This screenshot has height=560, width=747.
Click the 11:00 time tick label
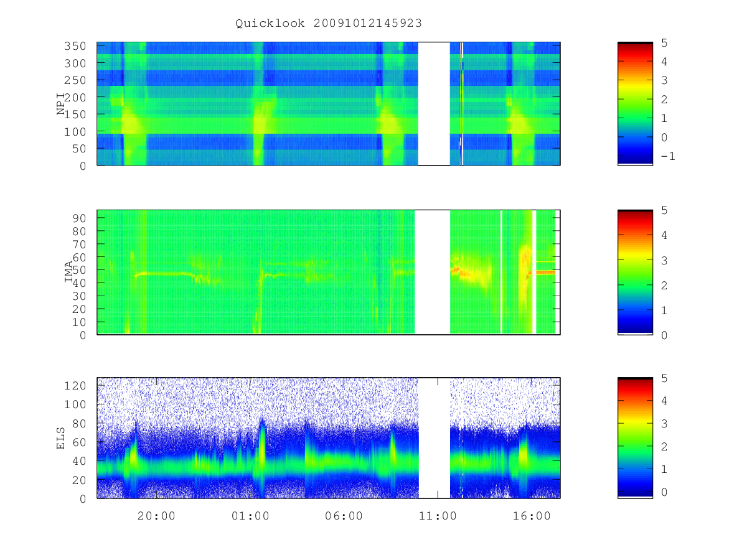click(438, 516)
